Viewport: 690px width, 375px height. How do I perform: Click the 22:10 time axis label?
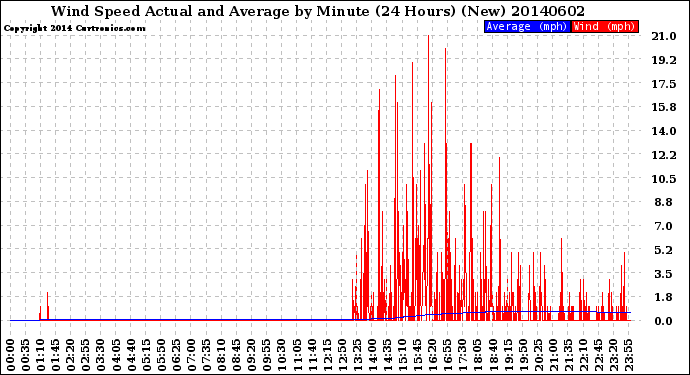(584, 355)
